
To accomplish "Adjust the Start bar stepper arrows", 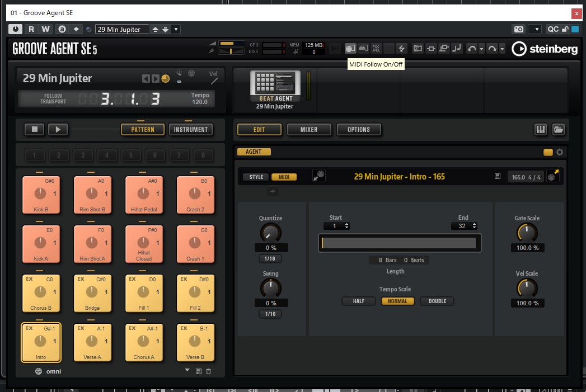I will tap(347, 226).
